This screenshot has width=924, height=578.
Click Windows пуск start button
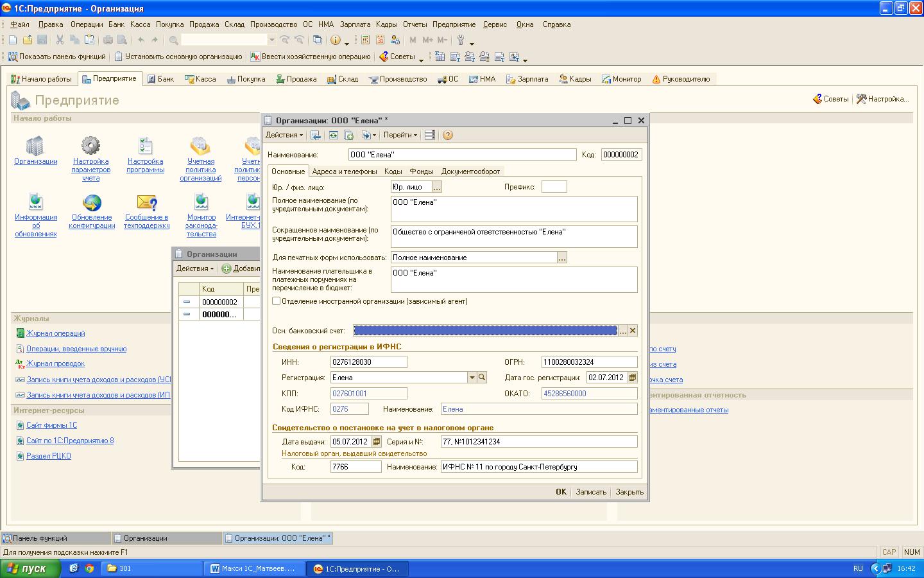[x=31, y=568]
